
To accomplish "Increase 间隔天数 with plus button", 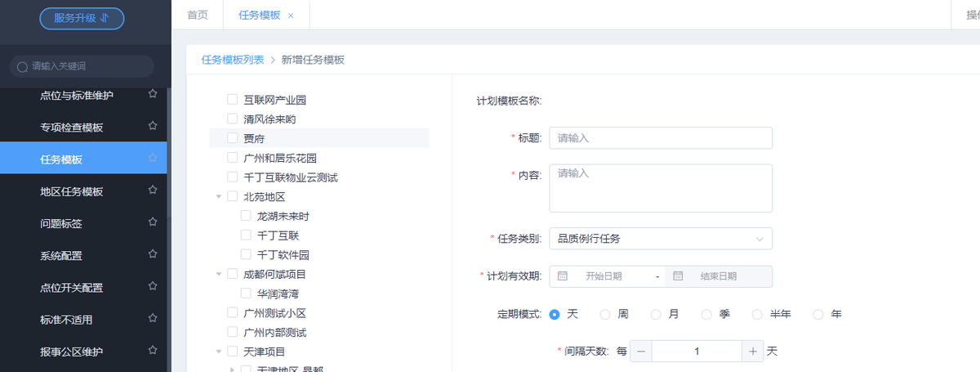I will pyautogui.click(x=753, y=351).
